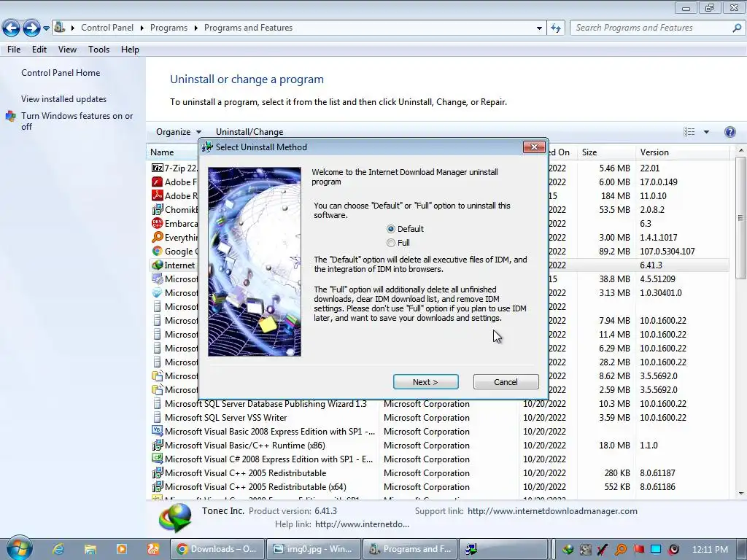Screen dimensions: 747x560
Task: Open Control Panel Home link
Action: [61, 73]
